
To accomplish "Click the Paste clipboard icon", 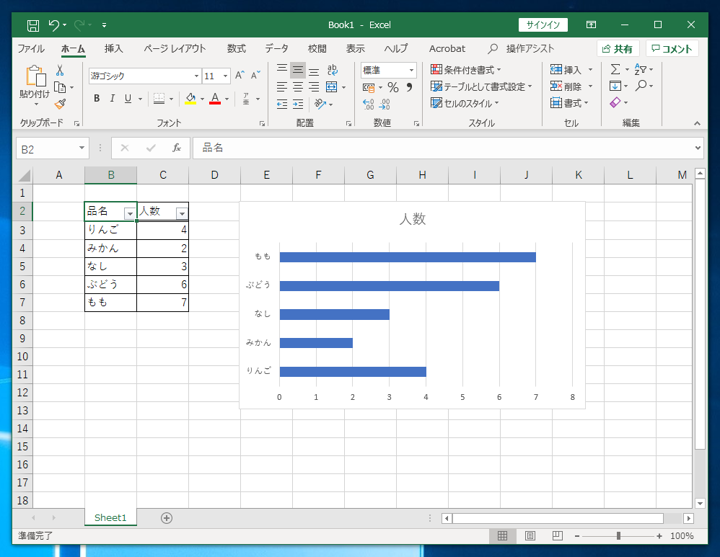I will (36, 76).
